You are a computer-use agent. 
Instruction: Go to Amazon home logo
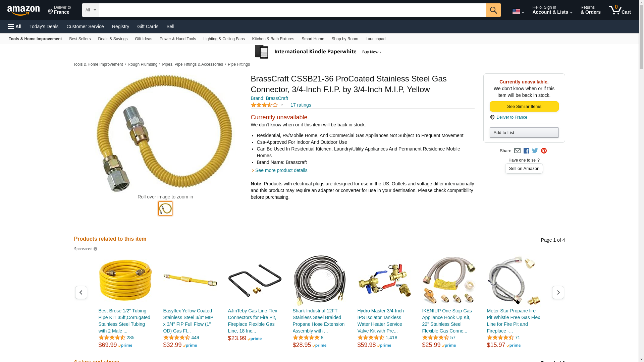coord(23,11)
